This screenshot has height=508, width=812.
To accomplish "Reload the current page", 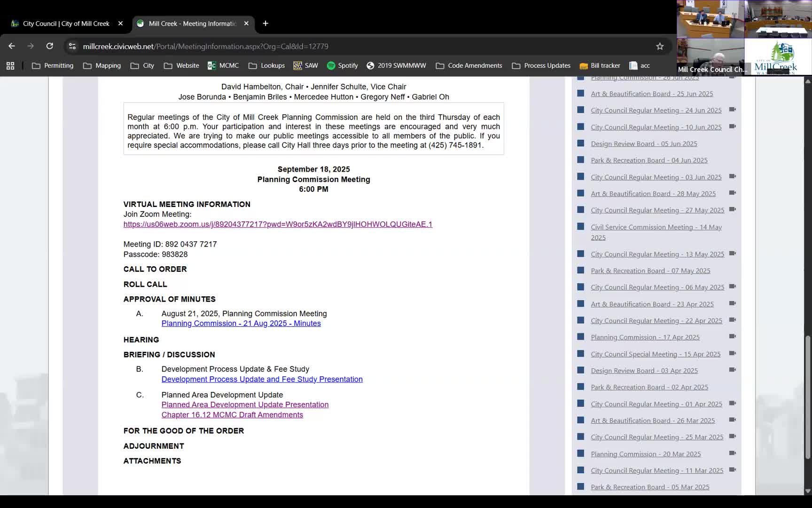I will [x=49, y=46].
